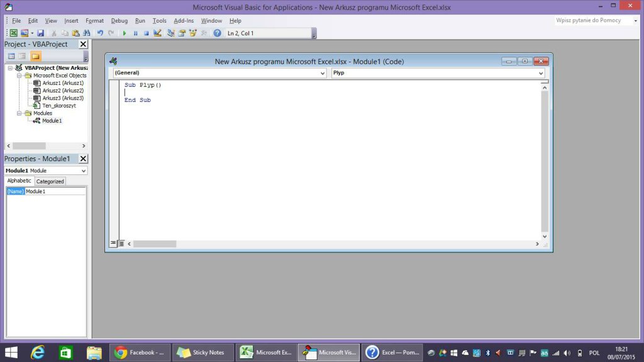The height and width of the screenshot is (362, 644).
Task: Switch to the Categorized properties tab
Action: [x=50, y=181]
